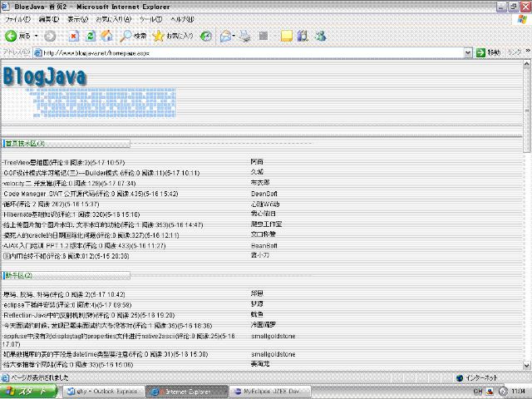This screenshot has width=532, height=399.
Task: Refresh the page with green arrows icon
Action: tap(91, 36)
